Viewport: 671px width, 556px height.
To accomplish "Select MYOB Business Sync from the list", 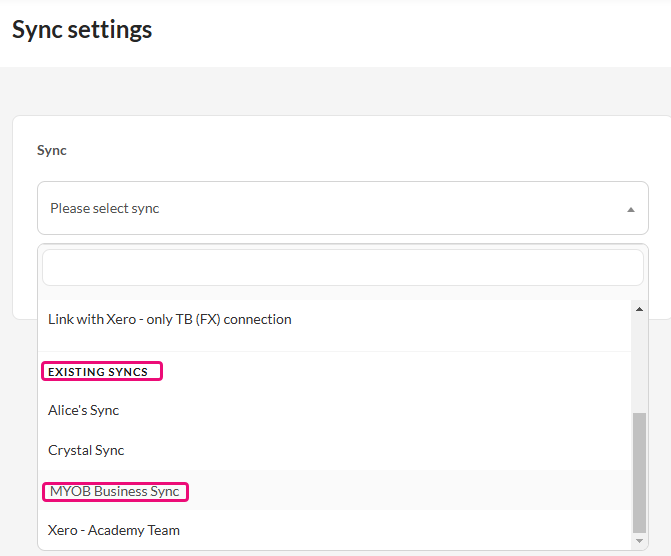I will [115, 491].
